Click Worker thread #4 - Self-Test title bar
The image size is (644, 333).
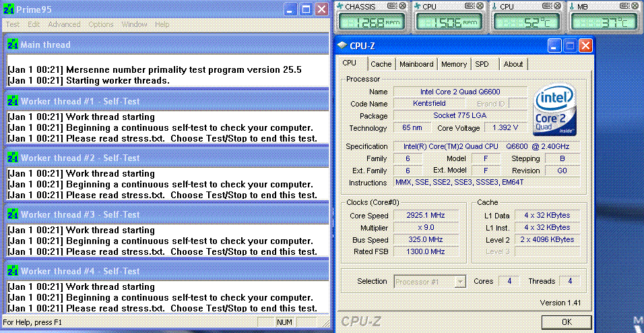pyautogui.click(x=168, y=271)
